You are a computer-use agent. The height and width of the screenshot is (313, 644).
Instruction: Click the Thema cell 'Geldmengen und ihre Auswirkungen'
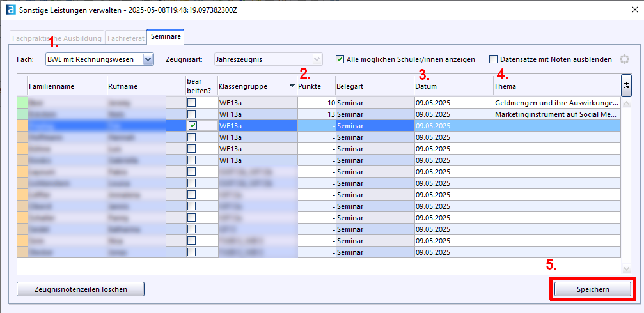pos(555,103)
